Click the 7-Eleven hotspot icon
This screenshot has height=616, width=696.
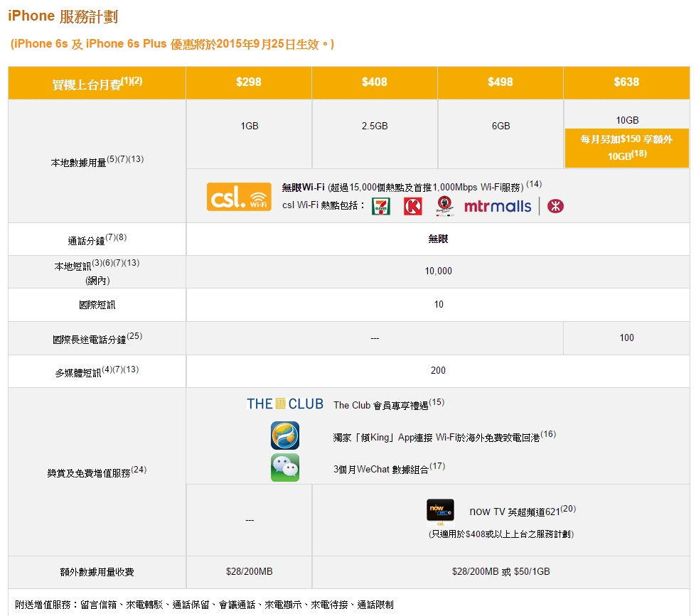(x=381, y=206)
